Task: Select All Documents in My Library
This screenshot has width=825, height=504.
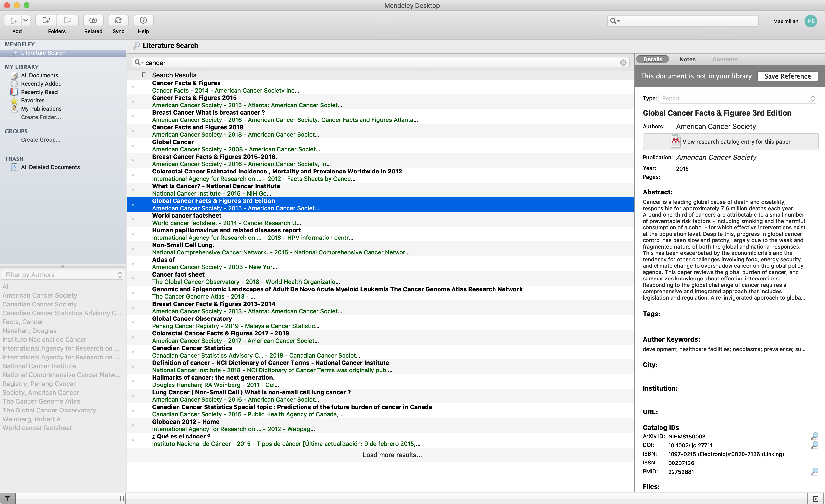Action: [40, 75]
